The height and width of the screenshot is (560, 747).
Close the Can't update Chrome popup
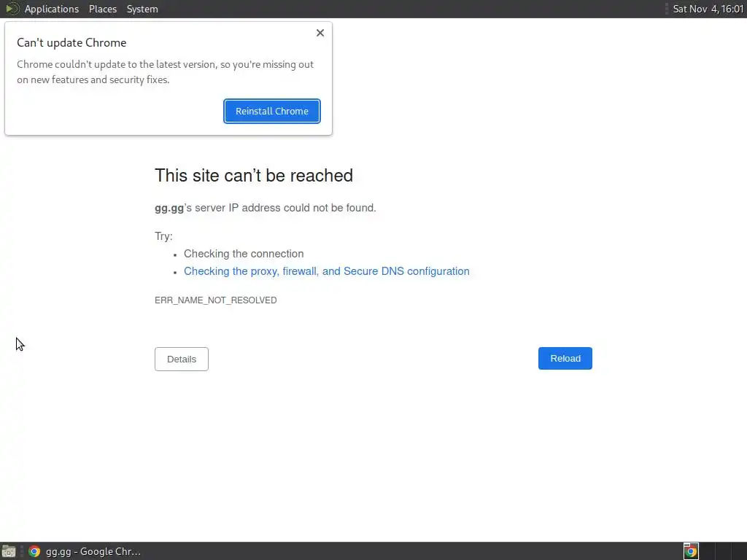[x=320, y=33]
